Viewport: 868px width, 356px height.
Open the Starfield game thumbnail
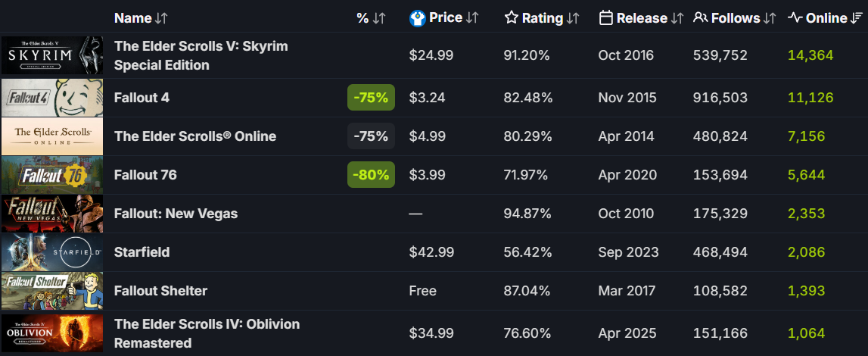tap(51, 252)
